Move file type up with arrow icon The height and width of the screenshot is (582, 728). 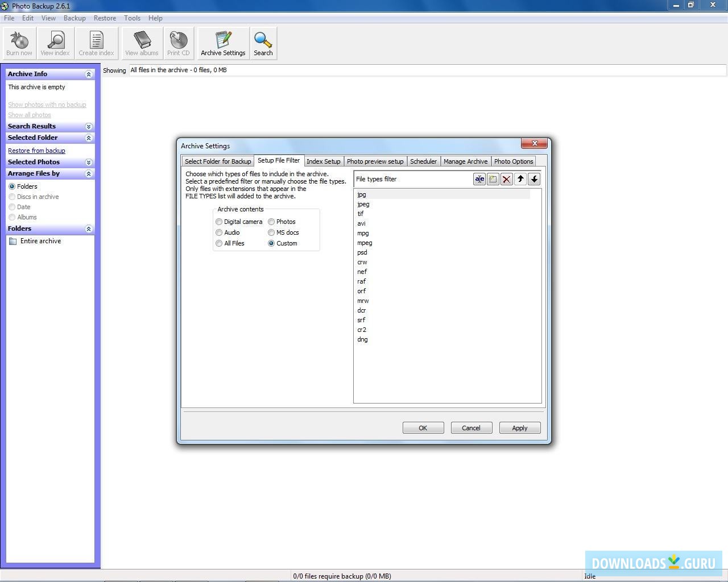pyautogui.click(x=520, y=179)
